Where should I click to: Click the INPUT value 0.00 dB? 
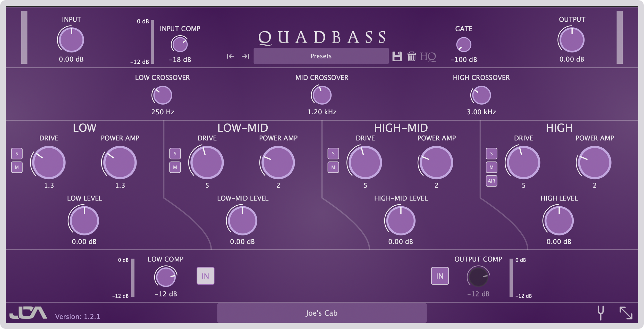pos(71,59)
